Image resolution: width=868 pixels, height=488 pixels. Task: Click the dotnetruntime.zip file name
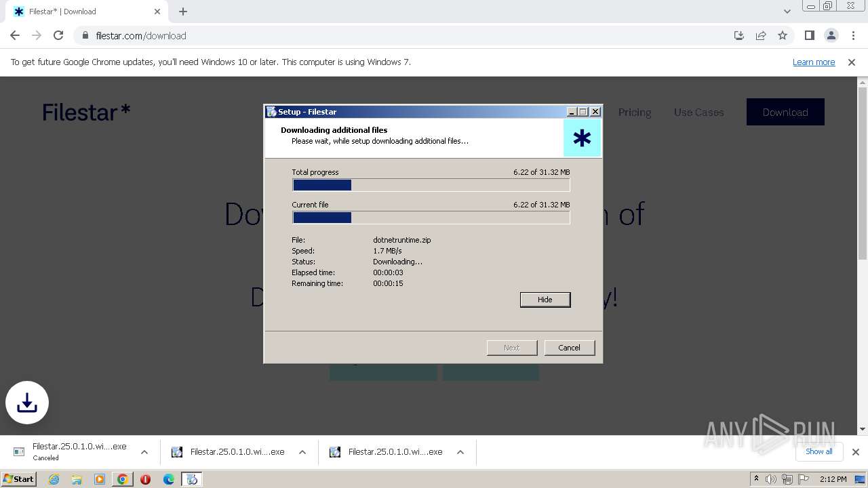point(401,240)
